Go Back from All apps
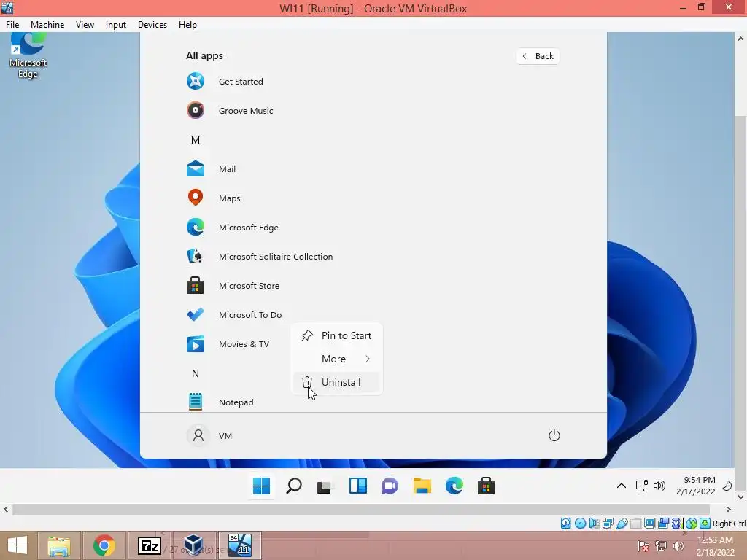This screenshot has height=560, width=747. (538, 56)
